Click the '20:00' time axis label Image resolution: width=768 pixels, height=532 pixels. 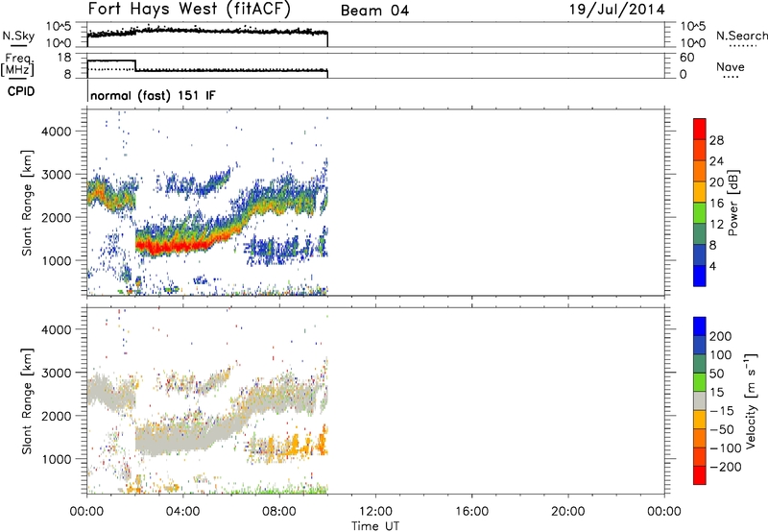(x=568, y=512)
